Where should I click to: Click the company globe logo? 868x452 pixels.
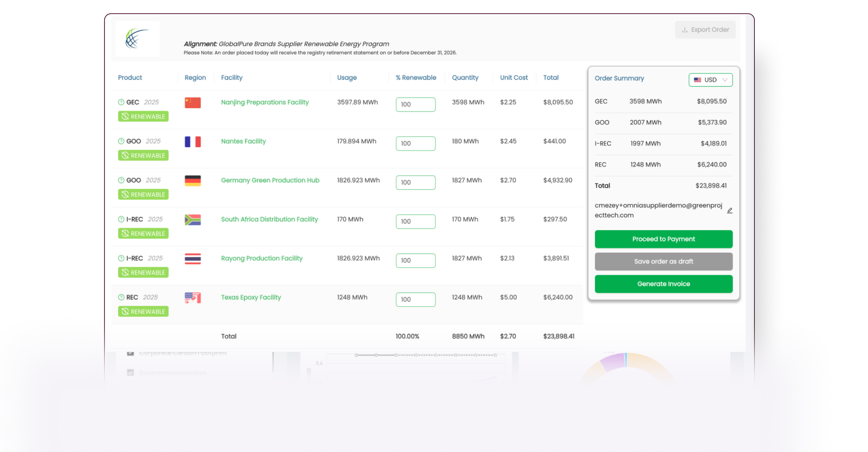coord(137,39)
